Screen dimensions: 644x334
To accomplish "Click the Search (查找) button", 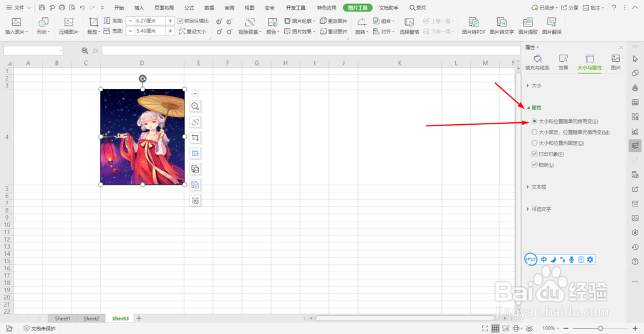I will click(x=418, y=8).
